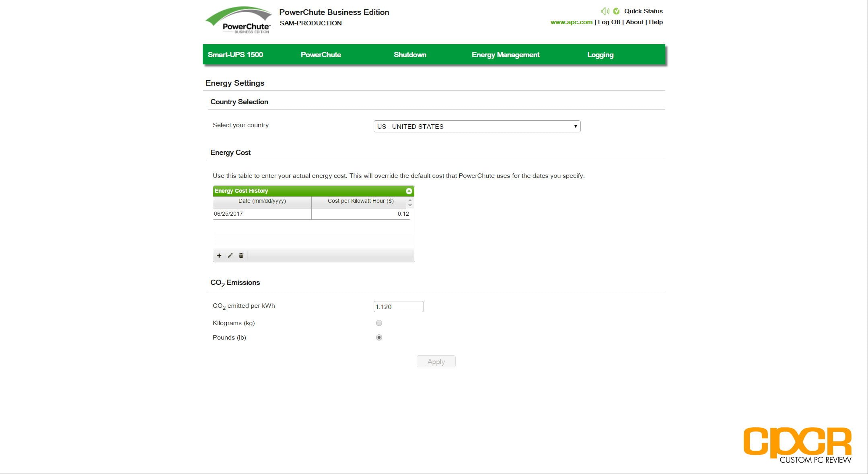Select the Pounds (lb) radio button
This screenshot has width=868, height=474.
(379, 337)
